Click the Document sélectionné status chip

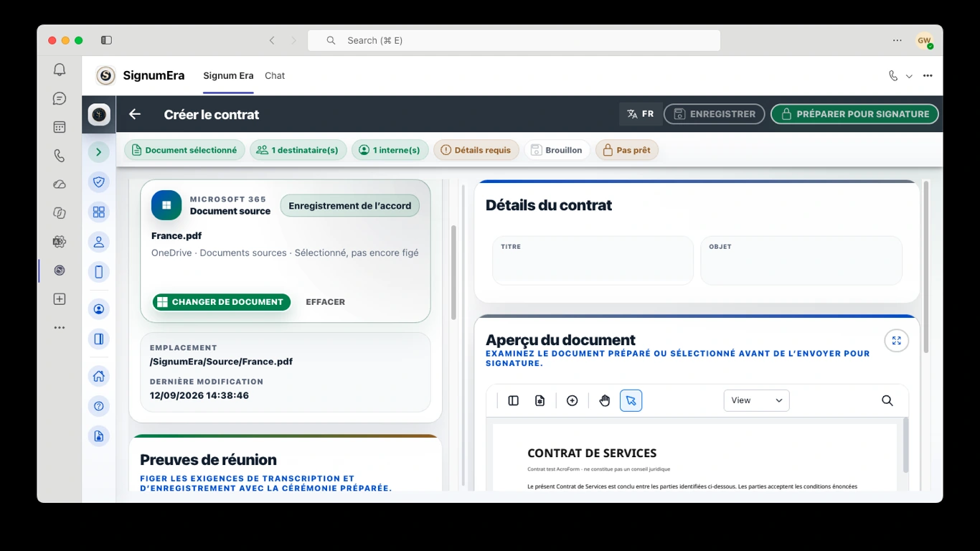184,150
